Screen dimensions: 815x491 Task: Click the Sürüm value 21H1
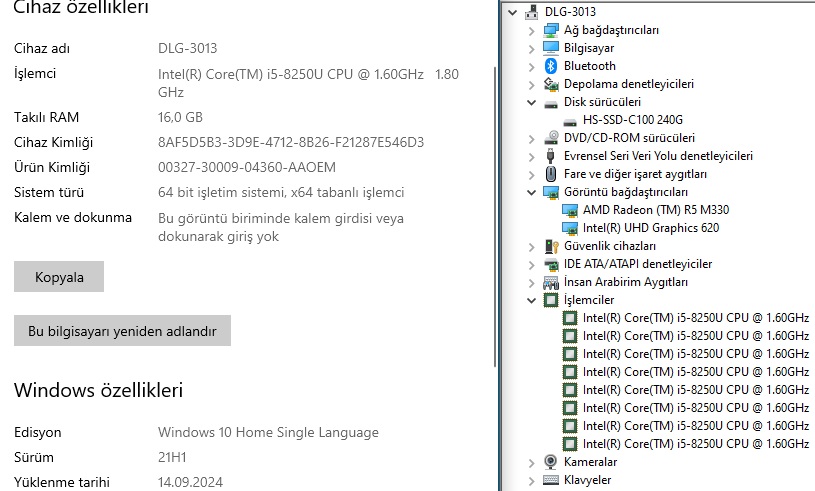172,457
